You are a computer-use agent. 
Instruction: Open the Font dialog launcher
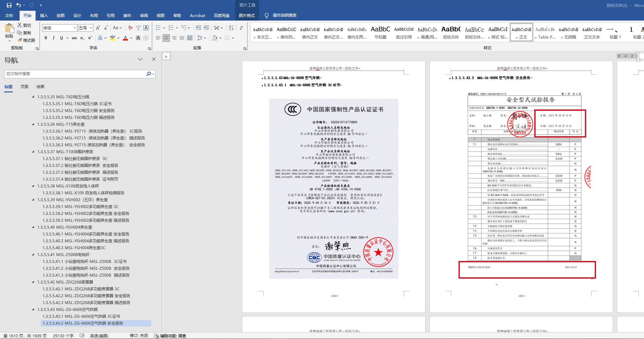pyautogui.click(x=150, y=49)
